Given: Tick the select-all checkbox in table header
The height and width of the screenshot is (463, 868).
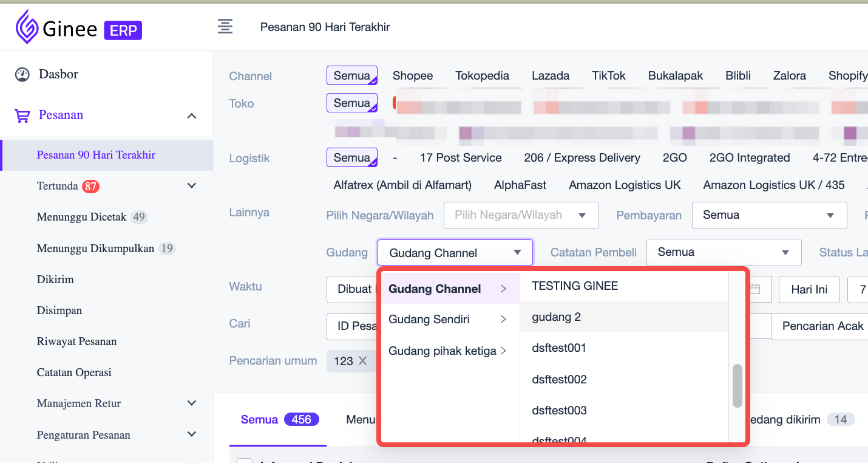Looking at the screenshot, I should coord(244,461).
